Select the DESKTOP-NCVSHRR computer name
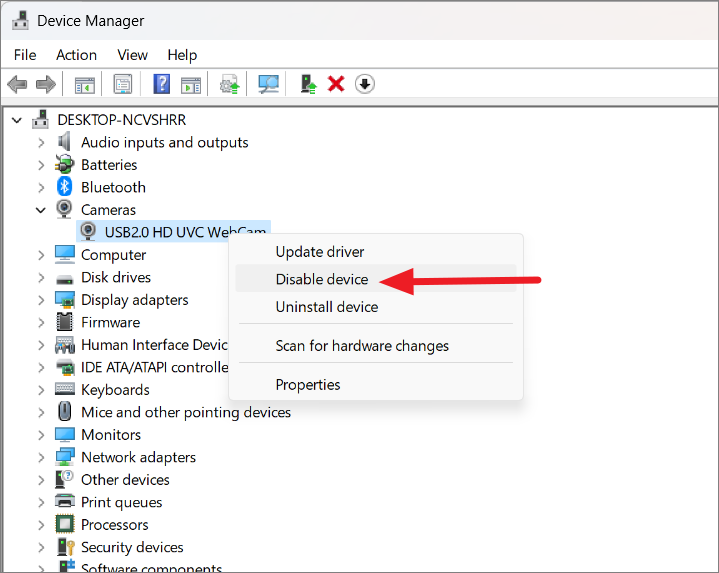Image resolution: width=719 pixels, height=573 pixels. click(122, 120)
